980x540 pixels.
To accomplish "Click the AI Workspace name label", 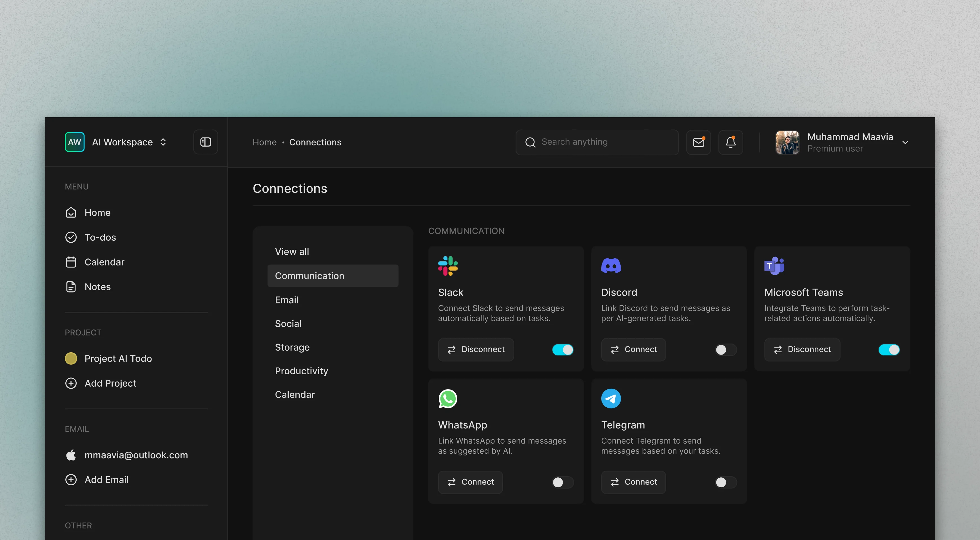I will pos(122,142).
